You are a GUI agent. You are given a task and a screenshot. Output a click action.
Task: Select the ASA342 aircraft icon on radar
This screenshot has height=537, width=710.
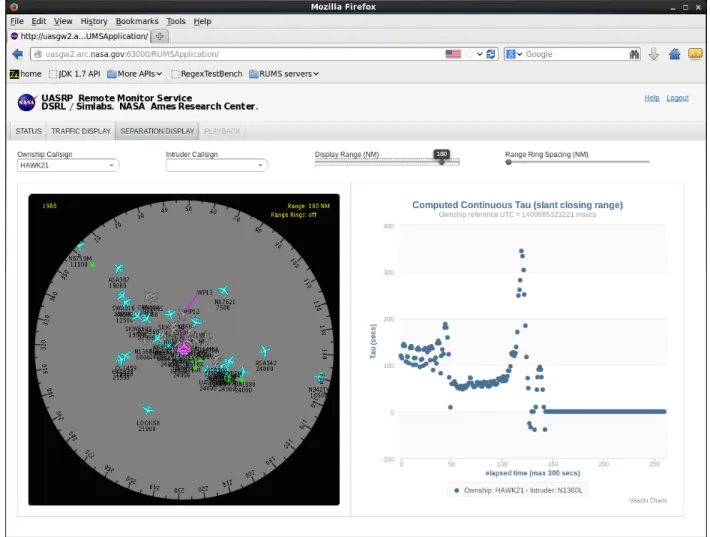[x=264, y=351]
